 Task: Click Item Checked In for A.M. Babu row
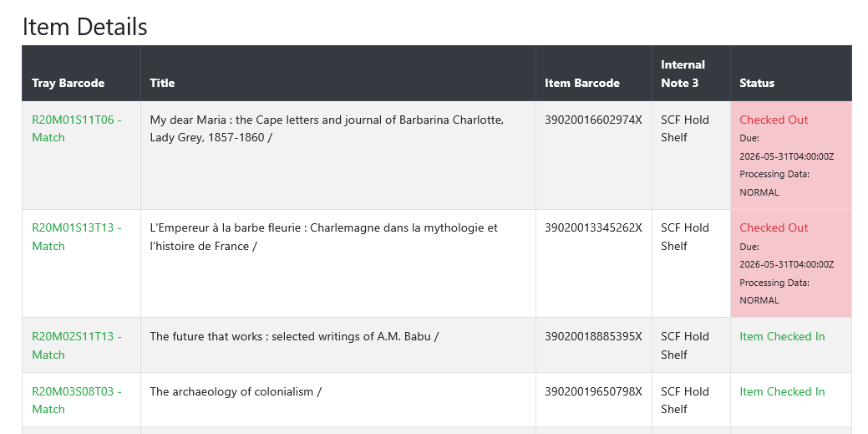point(782,336)
